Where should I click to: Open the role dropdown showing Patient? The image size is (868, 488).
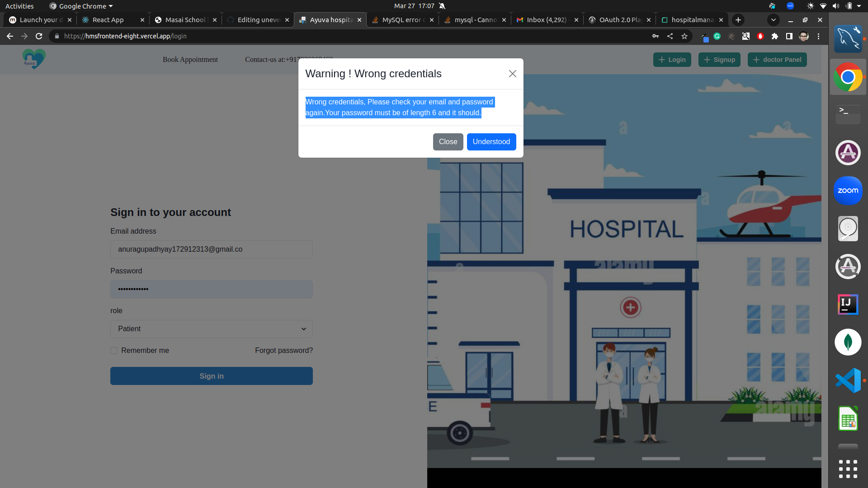tap(211, 328)
